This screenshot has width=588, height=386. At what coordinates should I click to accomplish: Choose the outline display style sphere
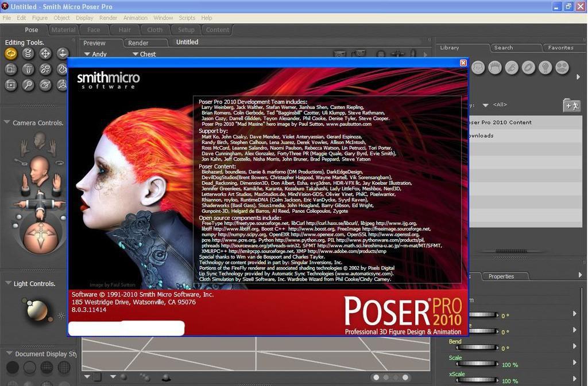click(30, 367)
